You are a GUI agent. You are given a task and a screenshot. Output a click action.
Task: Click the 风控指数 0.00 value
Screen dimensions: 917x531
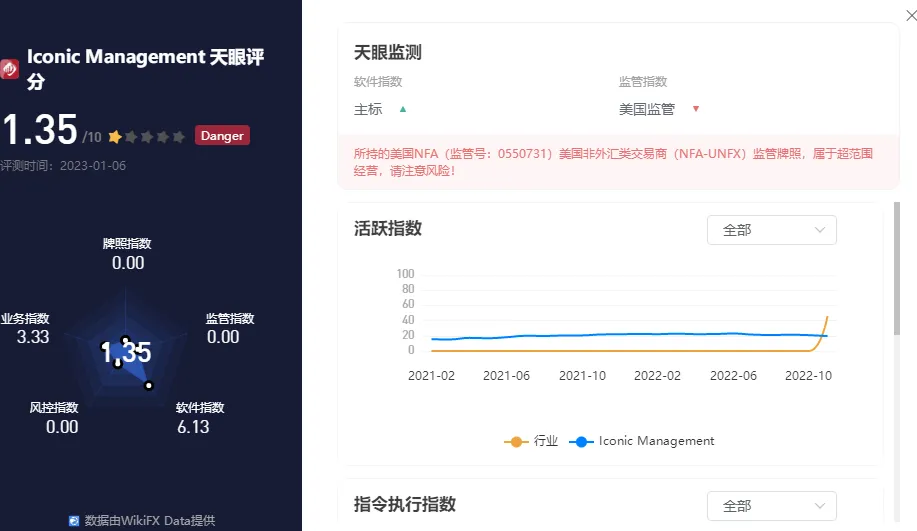pyautogui.click(x=62, y=427)
